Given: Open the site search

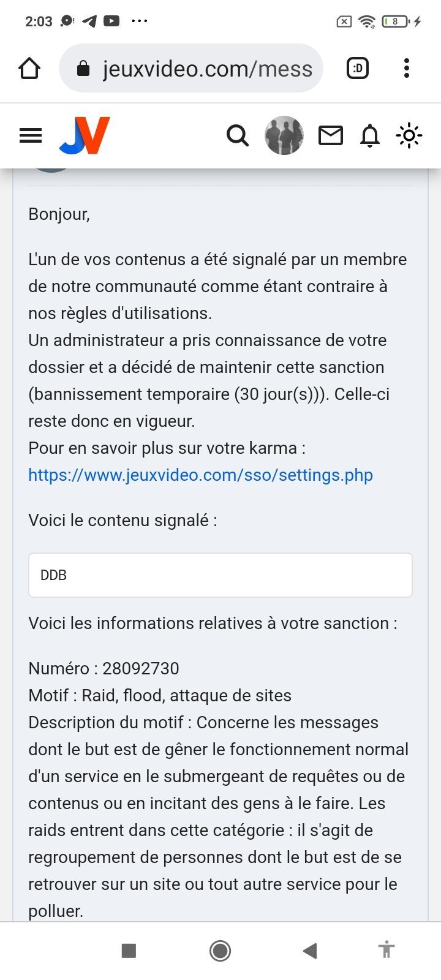Looking at the screenshot, I should (237, 135).
